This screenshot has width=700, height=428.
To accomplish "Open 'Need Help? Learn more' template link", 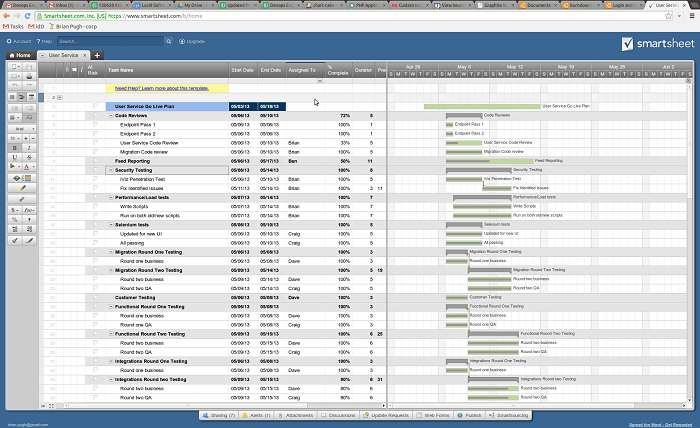I will 162,88.
